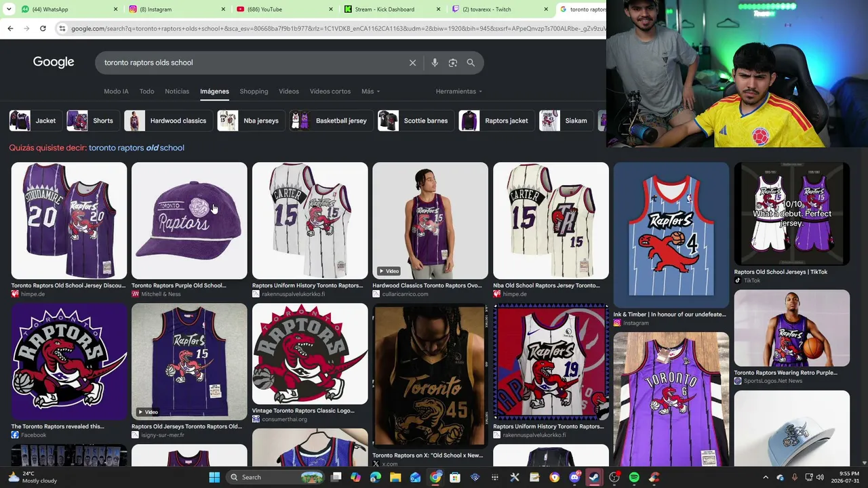The image size is (868, 488).
Task: Close the YouTube tab
Action: pyautogui.click(x=331, y=9)
